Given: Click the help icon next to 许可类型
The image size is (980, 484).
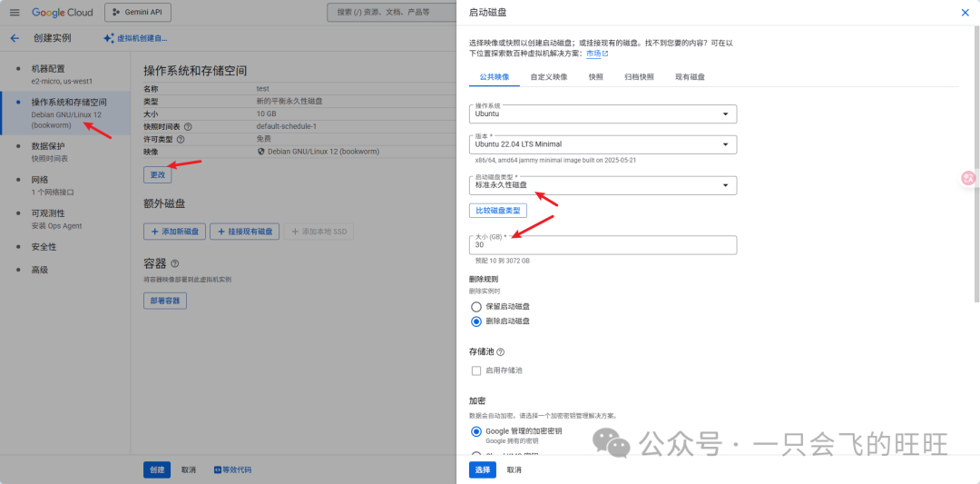Looking at the screenshot, I should (x=181, y=139).
